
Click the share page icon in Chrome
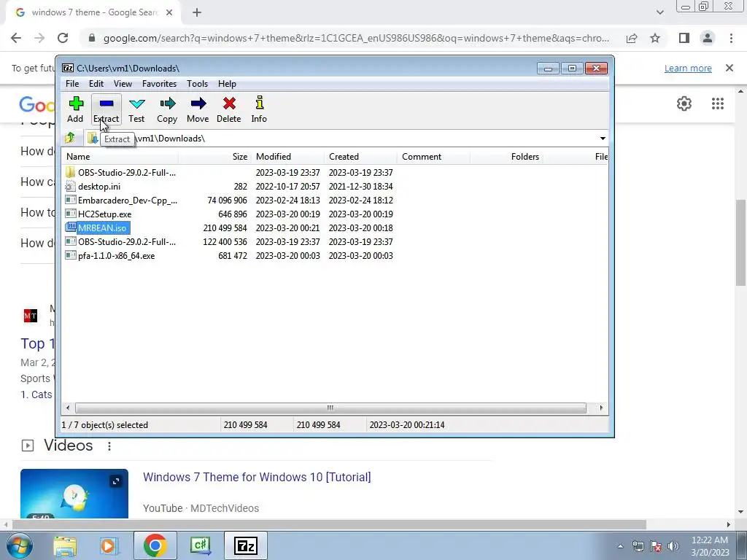pyautogui.click(x=632, y=38)
